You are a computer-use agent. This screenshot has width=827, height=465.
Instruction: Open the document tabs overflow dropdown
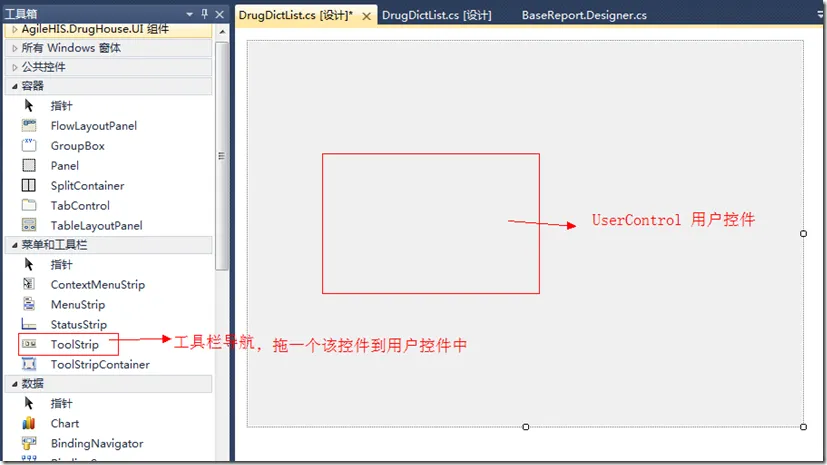click(x=820, y=14)
